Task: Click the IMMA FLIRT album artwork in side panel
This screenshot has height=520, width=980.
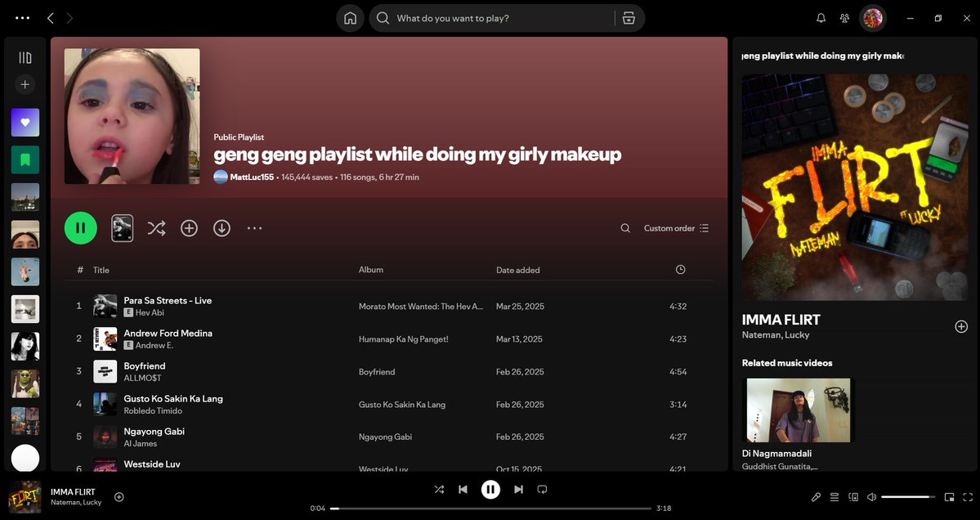Action: (x=855, y=187)
